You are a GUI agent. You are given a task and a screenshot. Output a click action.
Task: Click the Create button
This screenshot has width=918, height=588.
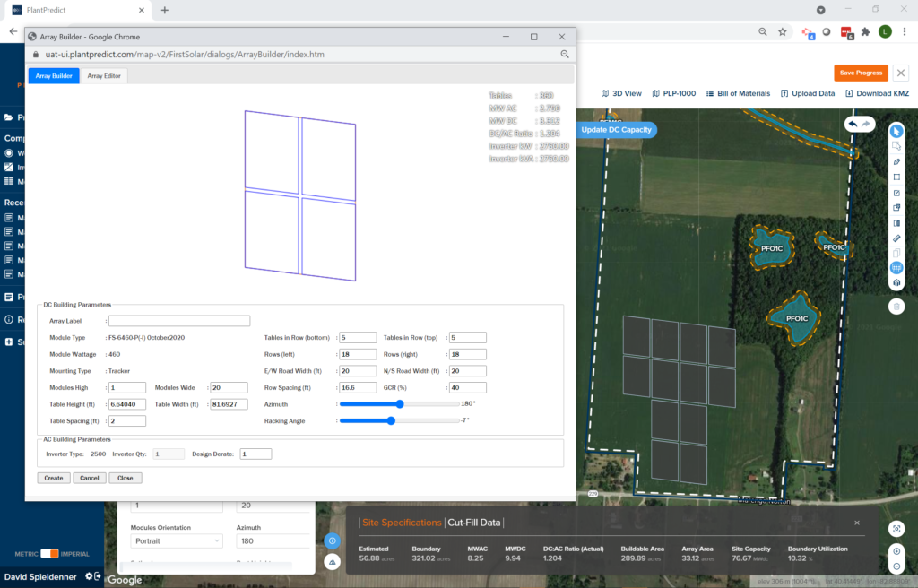coord(54,478)
